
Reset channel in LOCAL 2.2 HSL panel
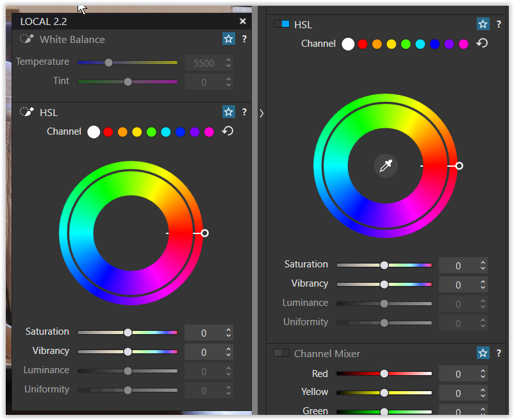tap(227, 131)
